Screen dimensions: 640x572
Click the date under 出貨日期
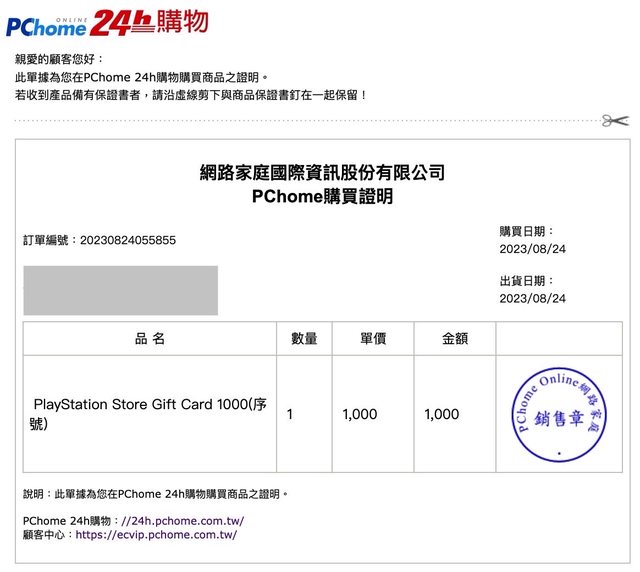[532, 298]
